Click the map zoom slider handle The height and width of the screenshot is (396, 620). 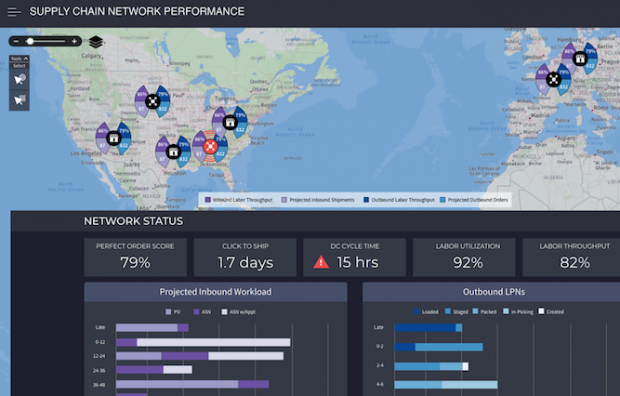click(30, 41)
